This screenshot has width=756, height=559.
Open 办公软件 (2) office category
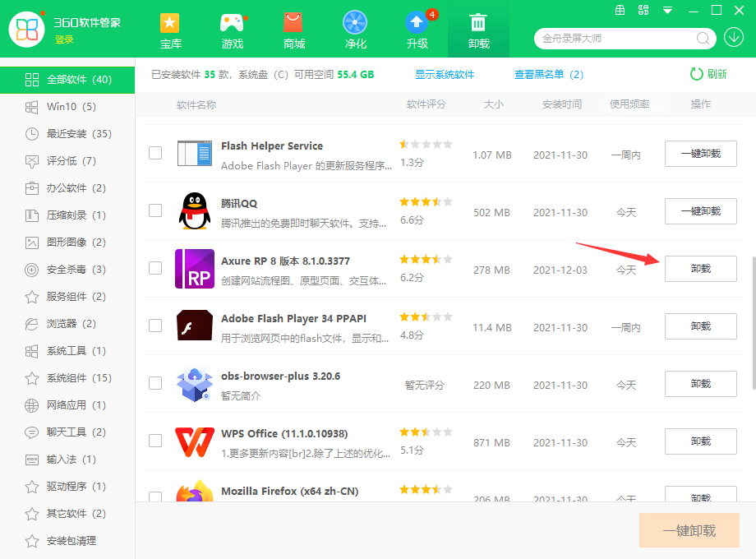click(67, 188)
